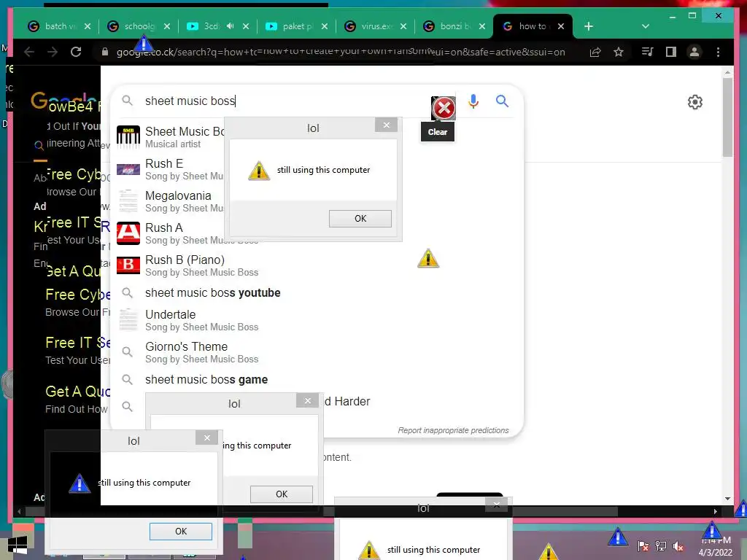Choose the Giorno's Theme suggestion
The height and width of the screenshot is (560, 747).
pos(317,352)
